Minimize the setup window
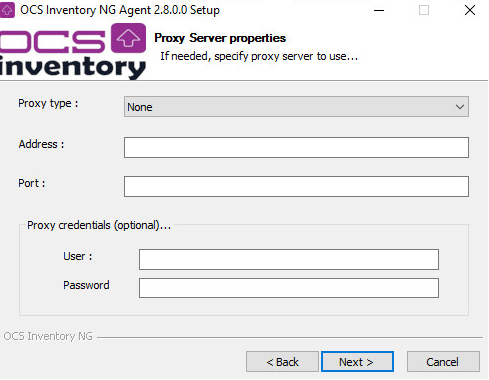The height and width of the screenshot is (380, 489). (379, 10)
